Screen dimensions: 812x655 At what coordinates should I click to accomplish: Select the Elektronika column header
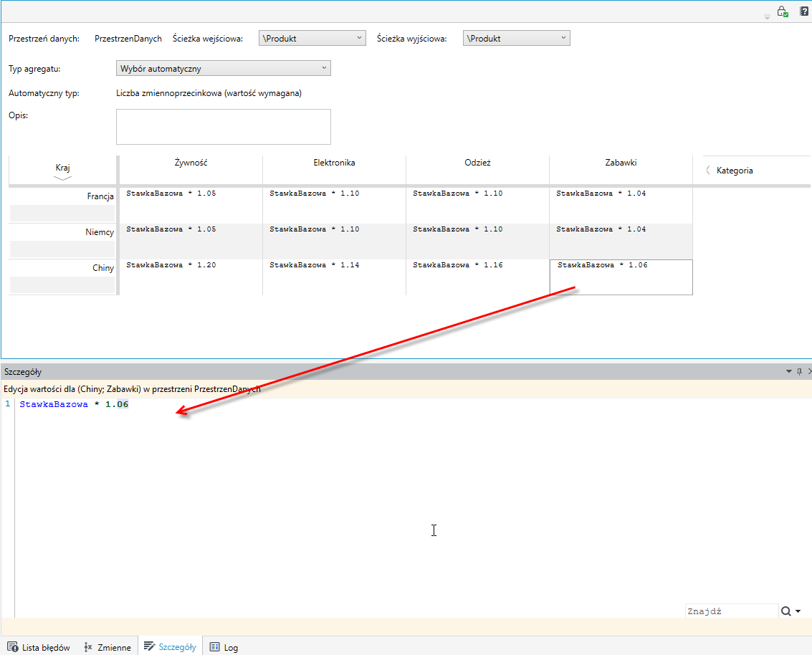pos(334,163)
